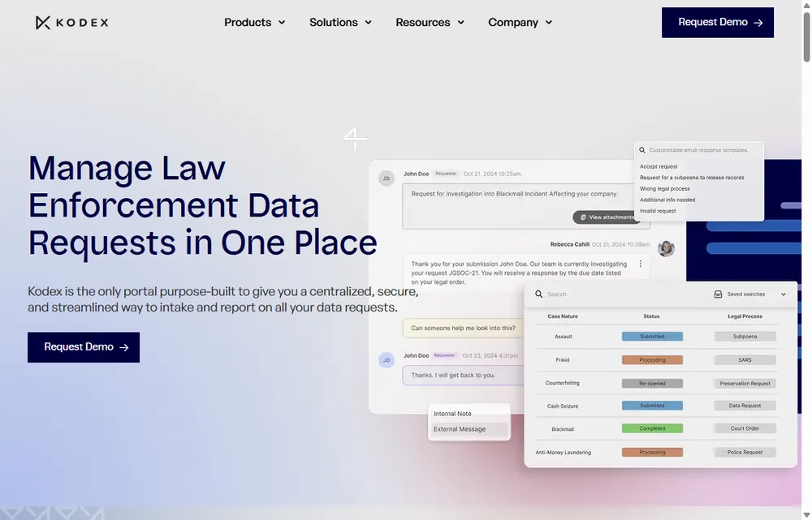This screenshot has width=812, height=520.
Task: Click Rebecca Cahill's avatar photo
Action: (x=666, y=248)
